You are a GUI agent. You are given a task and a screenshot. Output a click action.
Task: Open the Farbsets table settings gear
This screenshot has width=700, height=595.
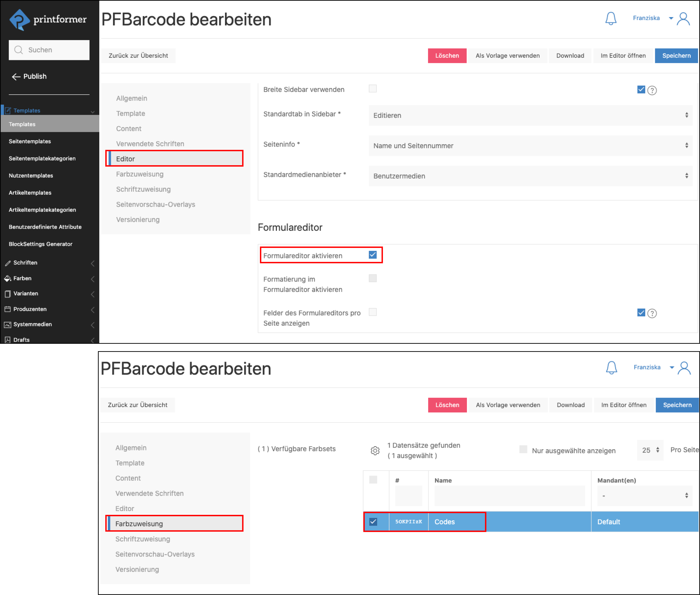(375, 450)
